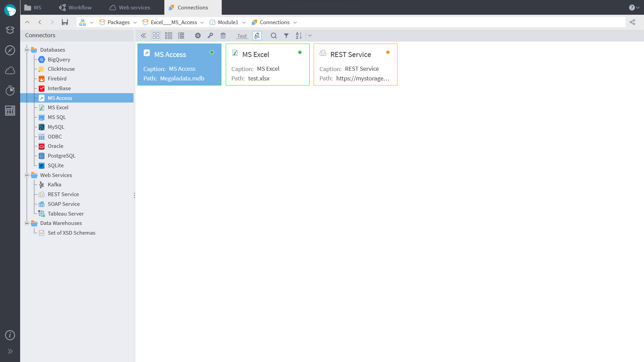The height and width of the screenshot is (362, 644).
Task: Open the filter funnel icon
Action: [286, 36]
